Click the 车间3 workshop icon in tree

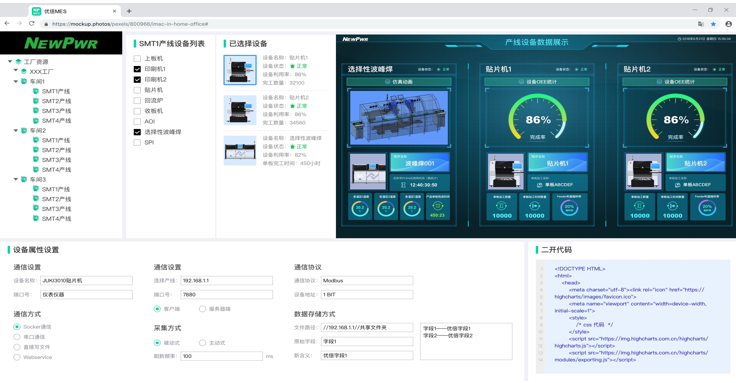tap(24, 179)
